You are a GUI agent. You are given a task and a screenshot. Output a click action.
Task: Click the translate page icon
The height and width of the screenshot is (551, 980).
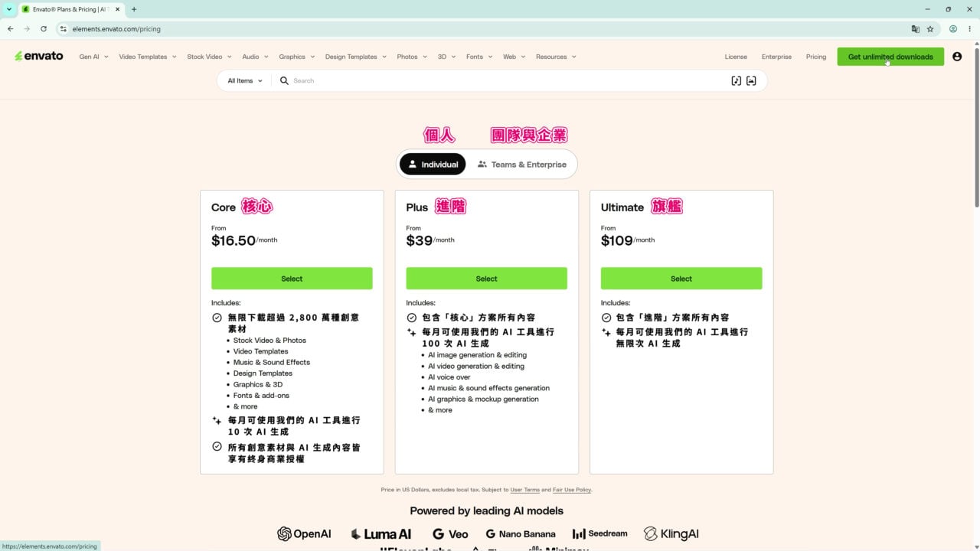[x=915, y=29]
